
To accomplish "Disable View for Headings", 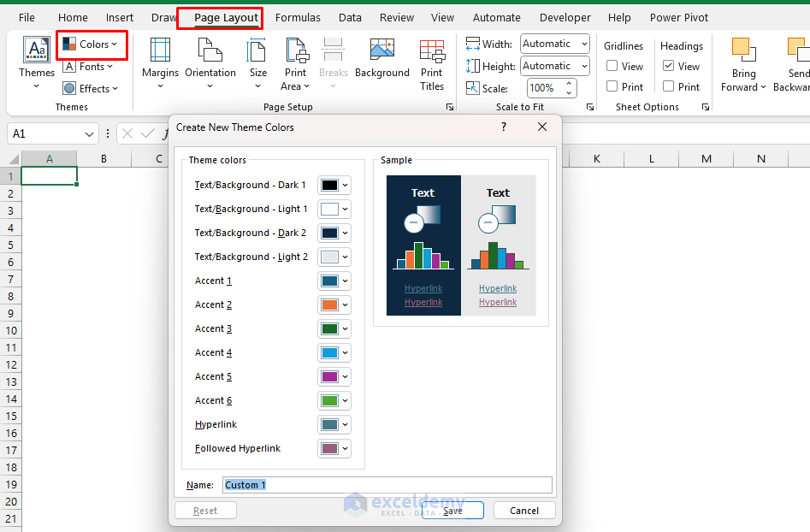I will point(668,66).
